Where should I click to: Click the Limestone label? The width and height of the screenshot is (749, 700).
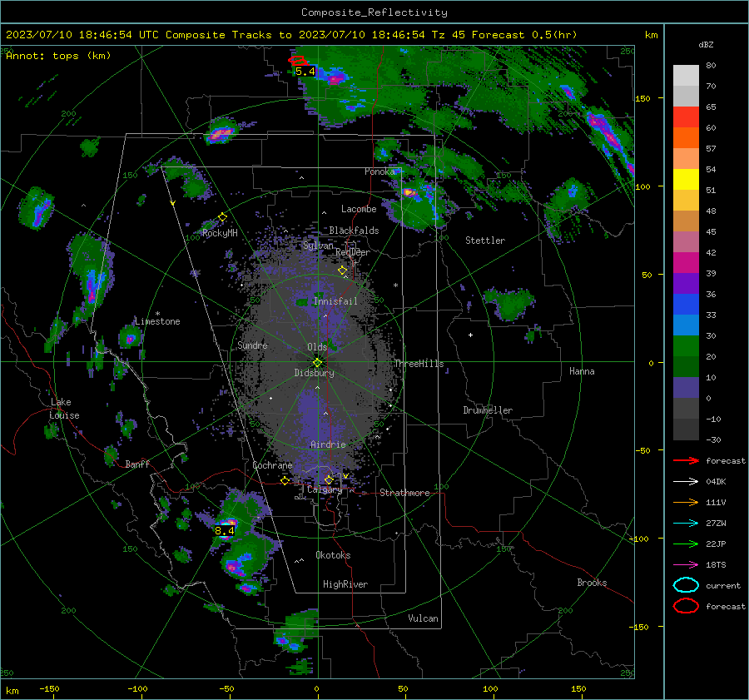tap(157, 321)
